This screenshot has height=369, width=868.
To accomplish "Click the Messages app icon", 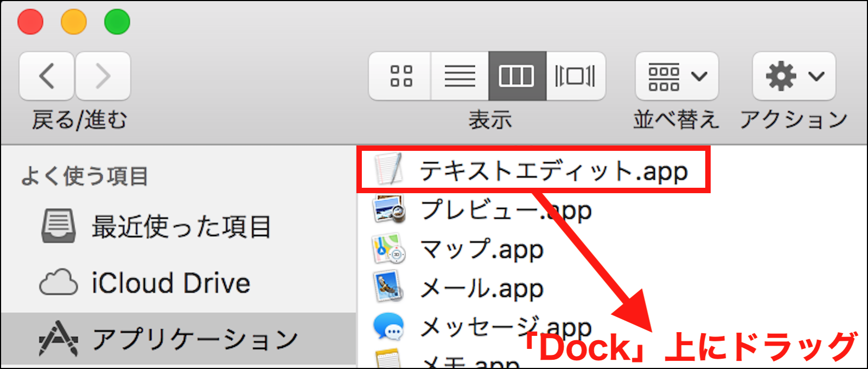I will click(x=389, y=327).
